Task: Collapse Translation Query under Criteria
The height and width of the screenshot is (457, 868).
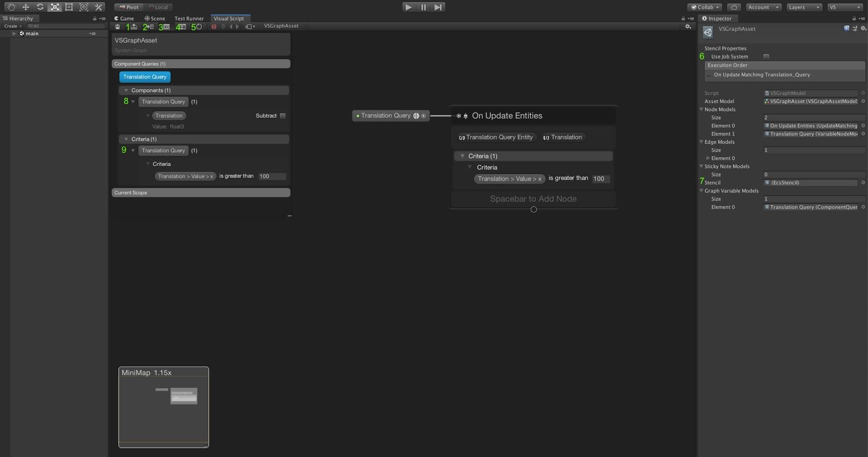Action: point(133,151)
